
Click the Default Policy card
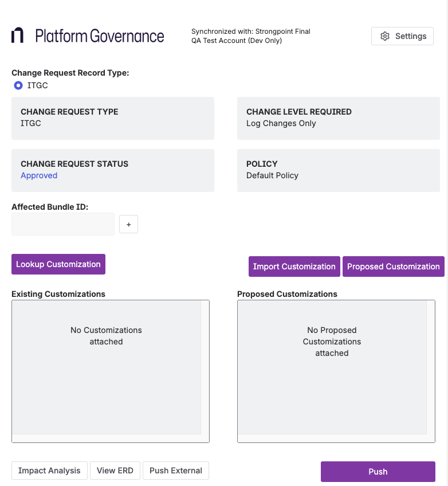click(338, 170)
